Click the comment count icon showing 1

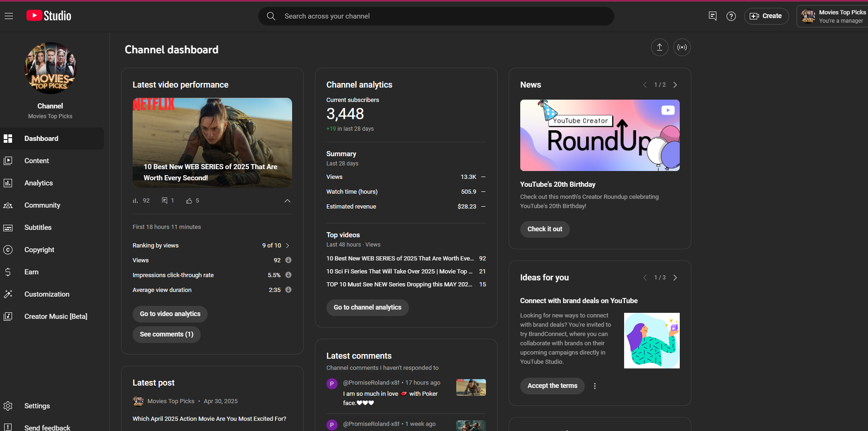[x=165, y=201]
